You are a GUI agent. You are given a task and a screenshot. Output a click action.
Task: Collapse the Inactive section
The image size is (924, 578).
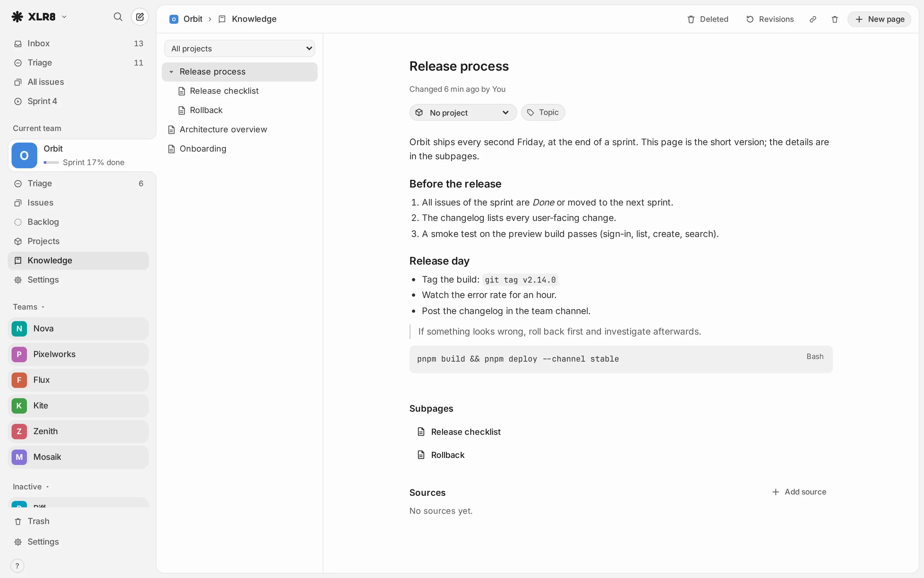coord(31,486)
